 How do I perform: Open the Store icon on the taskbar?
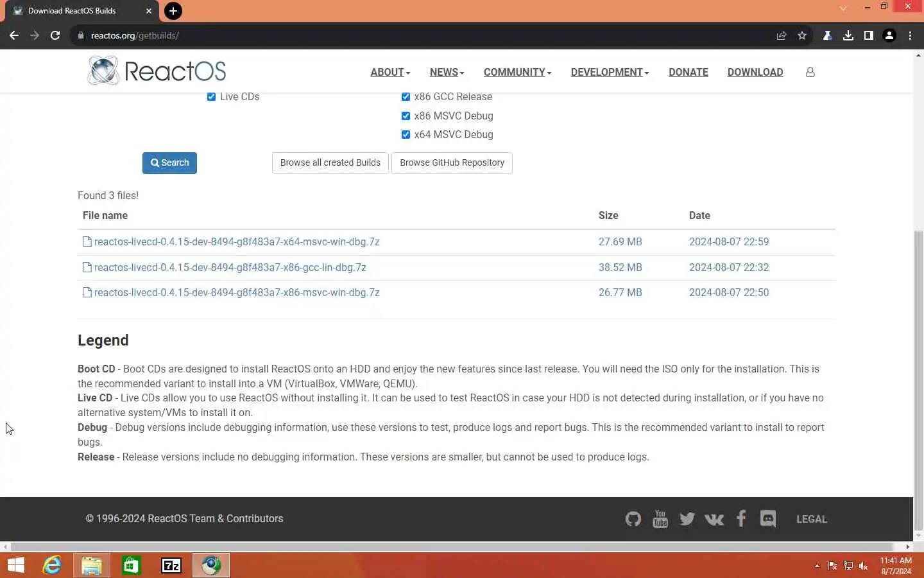click(x=132, y=565)
